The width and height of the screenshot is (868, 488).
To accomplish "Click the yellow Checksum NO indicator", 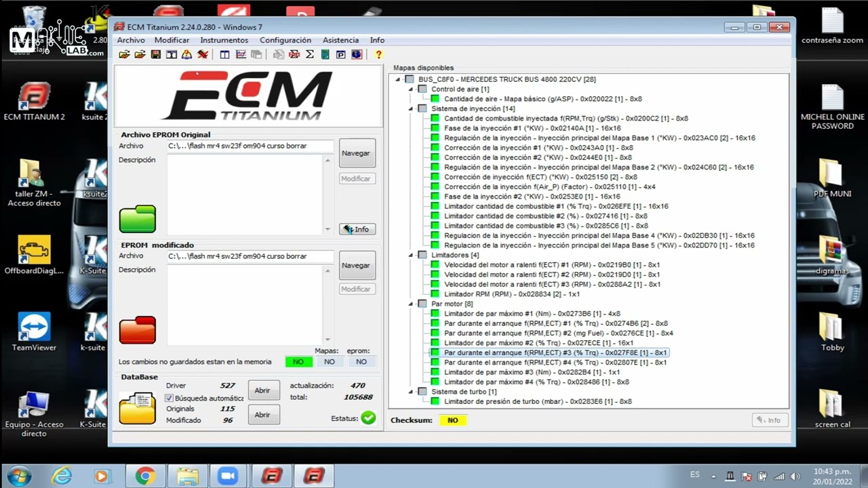I will click(452, 420).
